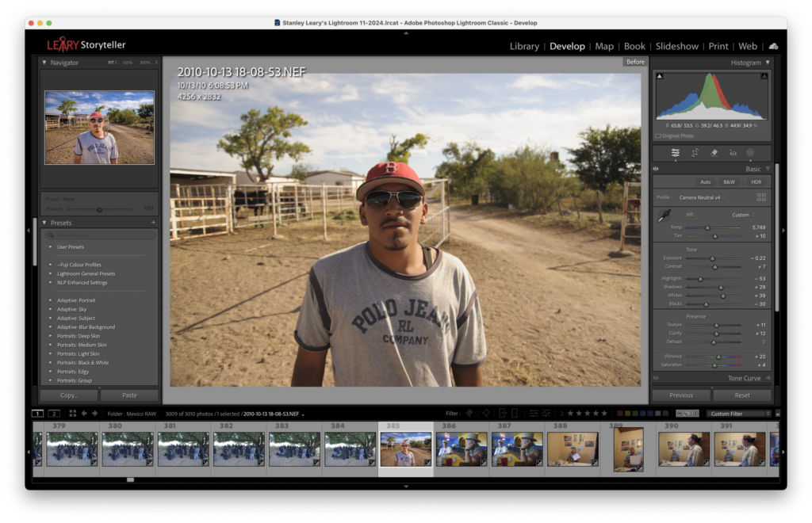Apply Auto tone adjustment
This screenshot has height=523, width=812.
(x=705, y=182)
